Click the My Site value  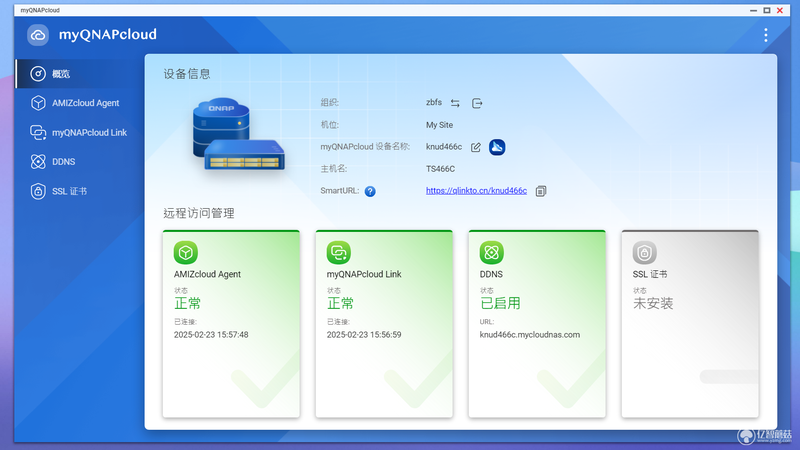point(439,125)
